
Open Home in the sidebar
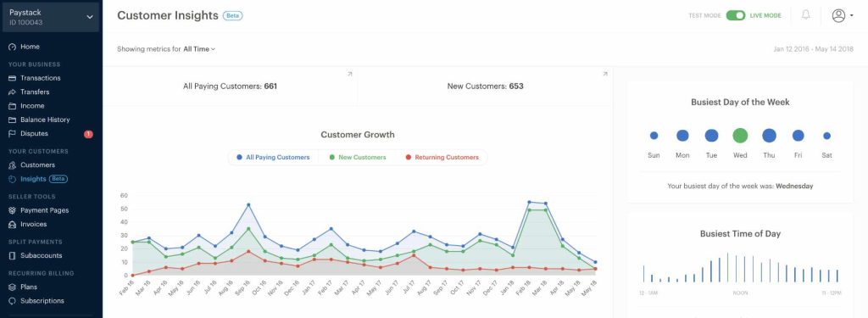pos(30,47)
